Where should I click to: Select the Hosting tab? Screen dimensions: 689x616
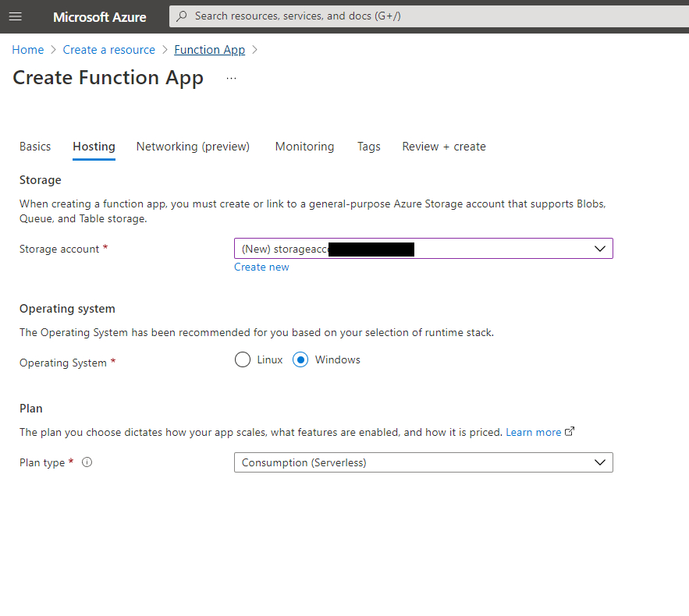[x=94, y=147]
